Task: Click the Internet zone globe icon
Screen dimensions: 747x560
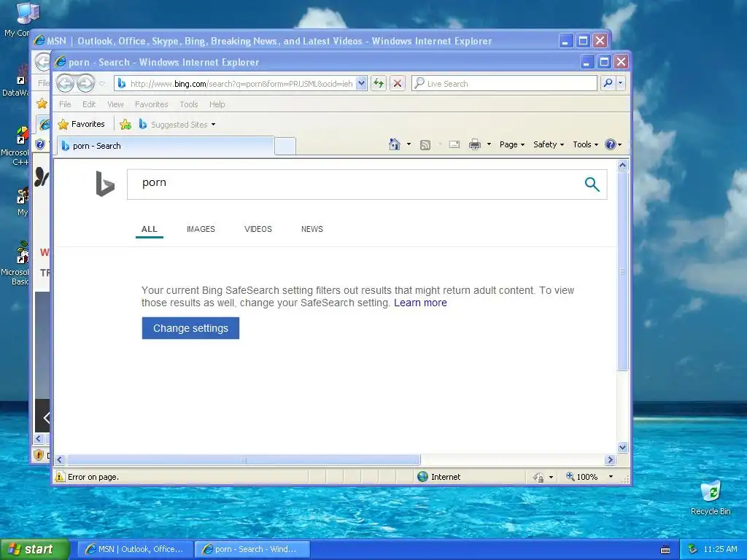Action: click(422, 477)
